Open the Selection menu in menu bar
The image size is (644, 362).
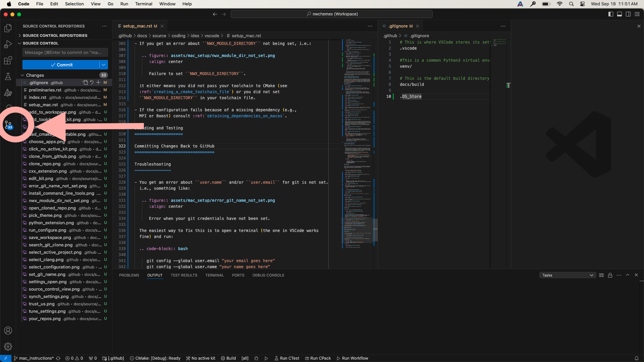(x=74, y=4)
